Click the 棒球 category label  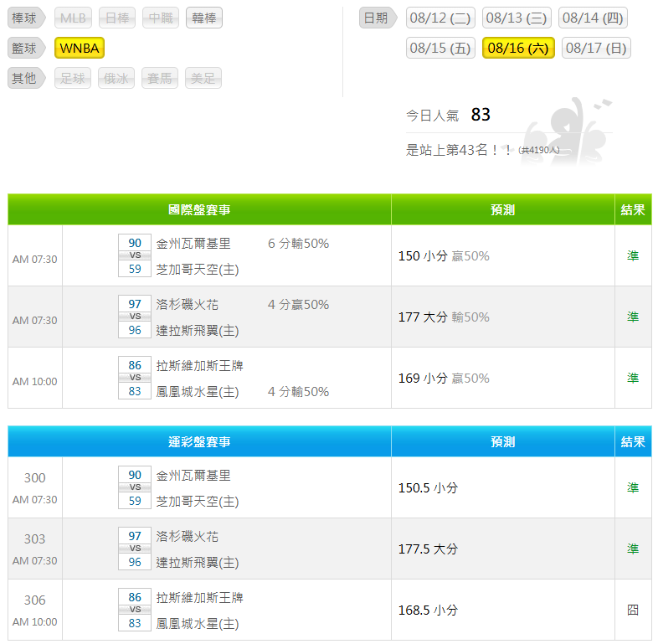point(26,18)
